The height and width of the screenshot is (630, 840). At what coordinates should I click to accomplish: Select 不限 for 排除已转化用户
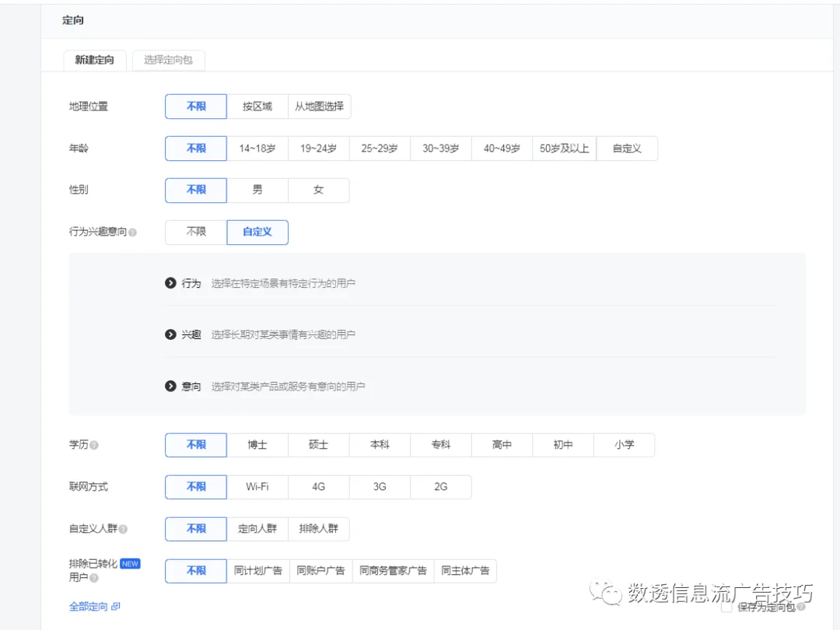click(x=196, y=571)
